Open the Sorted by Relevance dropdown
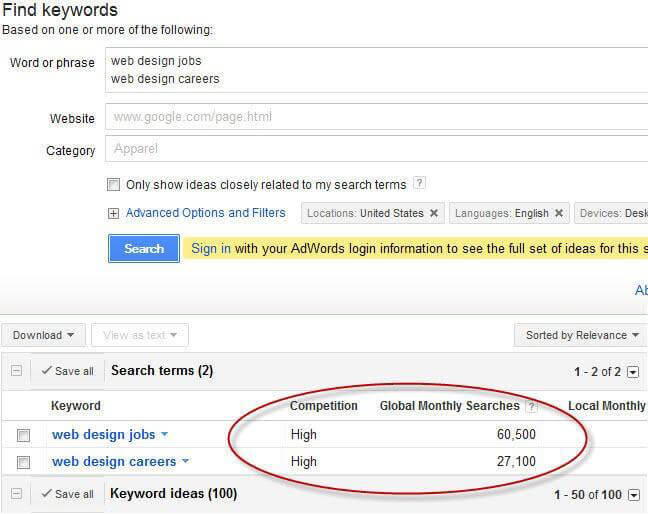Image resolution: width=648 pixels, height=514 pixels. tap(577, 336)
